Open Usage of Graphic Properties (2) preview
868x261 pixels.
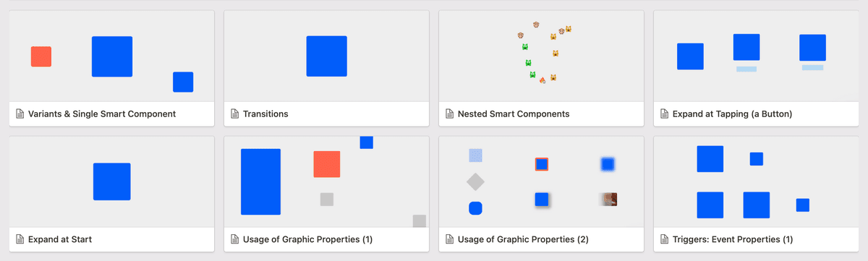pyautogui.click(x=542, y=181)
